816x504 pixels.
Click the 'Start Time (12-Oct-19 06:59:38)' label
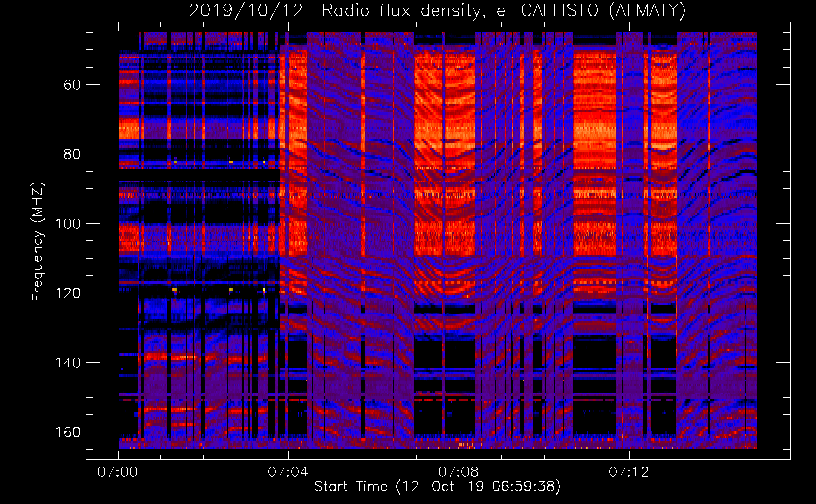click(x=437, y=487)
